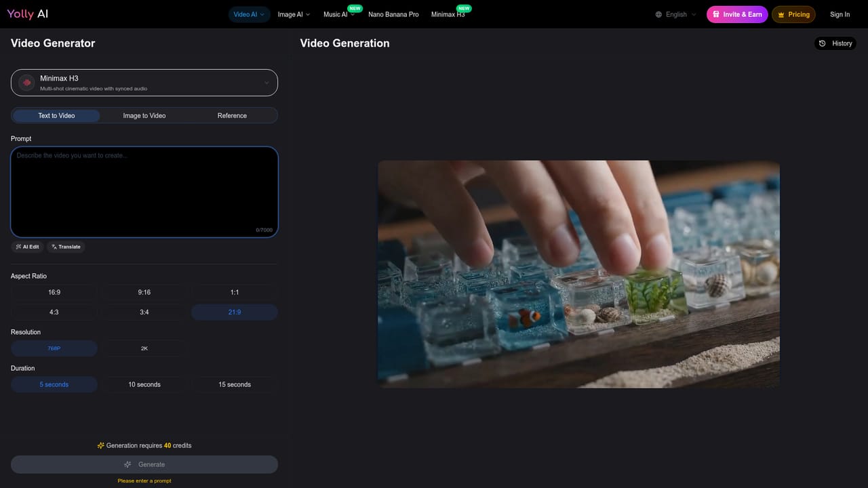Switch to the Text to Video tab
868x488 pixels.
tap(57, 115)
